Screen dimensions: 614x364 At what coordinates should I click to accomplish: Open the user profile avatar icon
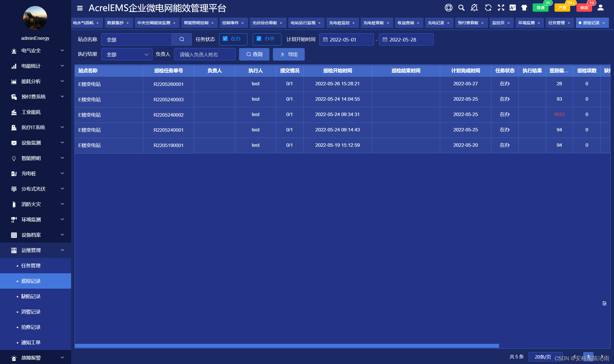tap(601, 8)
